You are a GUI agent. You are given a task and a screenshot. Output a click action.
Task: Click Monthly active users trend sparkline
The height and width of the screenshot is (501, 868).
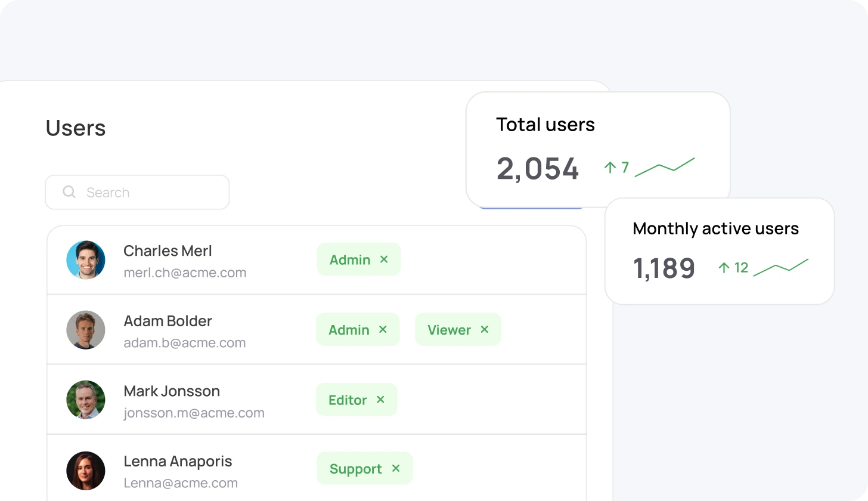[x=780, y=268]
